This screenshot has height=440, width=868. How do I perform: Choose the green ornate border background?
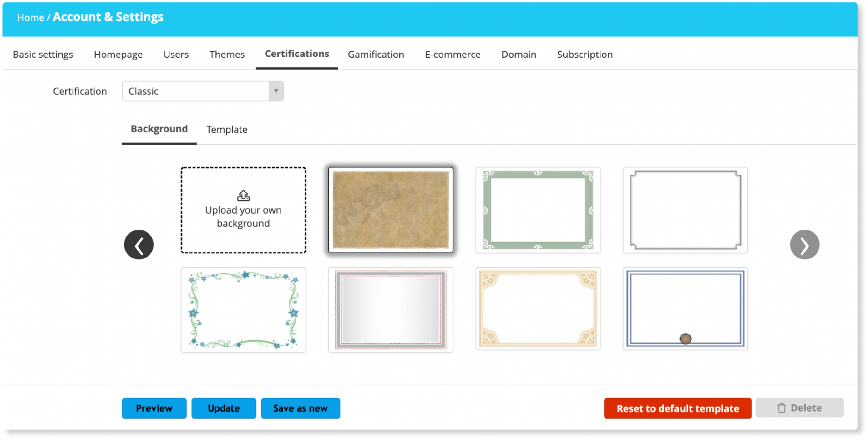[x=537, y=210]
